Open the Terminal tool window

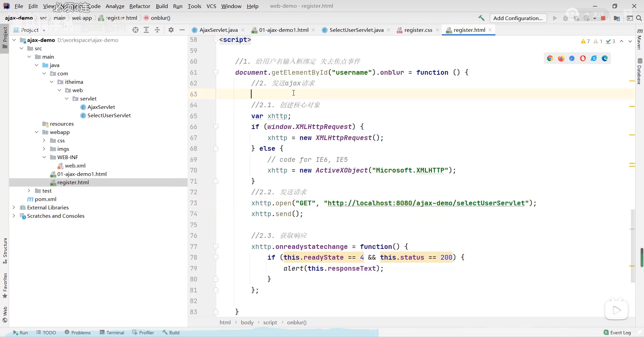112,332
